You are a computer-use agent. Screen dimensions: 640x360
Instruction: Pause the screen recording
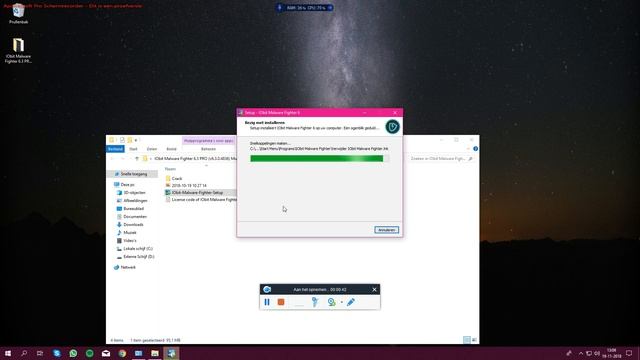[267, 302]
